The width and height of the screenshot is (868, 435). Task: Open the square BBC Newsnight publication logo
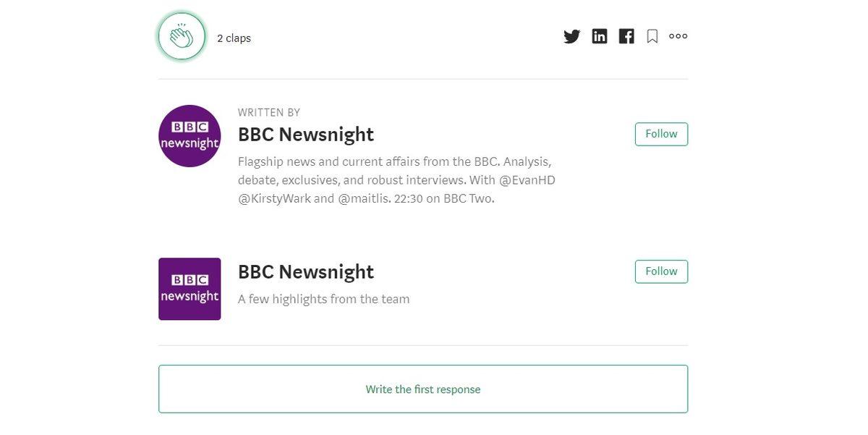point(190,289)
